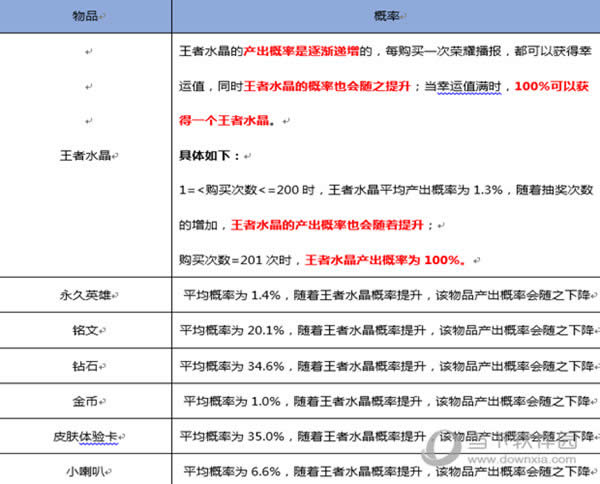Click the 平均概率为35.0% probability cell
The image size is (600, 484).
click(386, 437)
